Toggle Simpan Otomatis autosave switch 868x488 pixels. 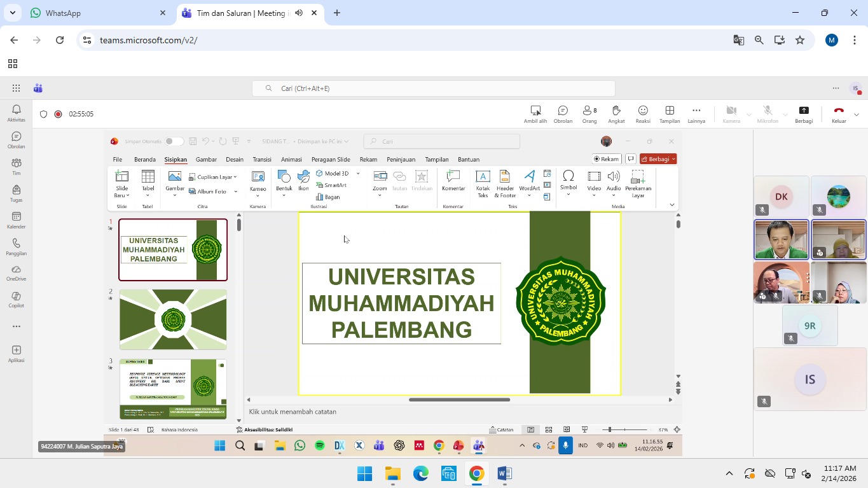tap(174, 141)
